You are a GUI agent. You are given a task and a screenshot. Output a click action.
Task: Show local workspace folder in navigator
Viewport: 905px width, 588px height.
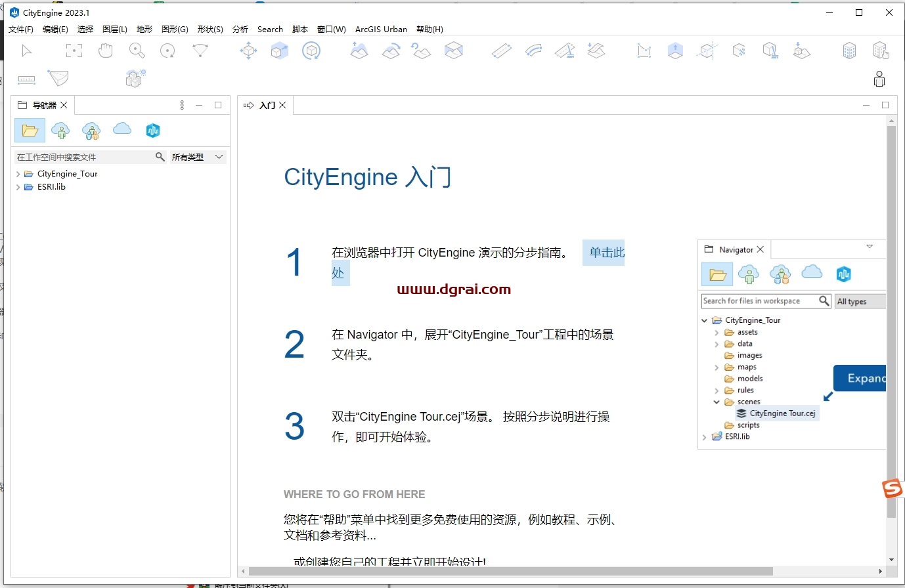[x=30, y=131]
